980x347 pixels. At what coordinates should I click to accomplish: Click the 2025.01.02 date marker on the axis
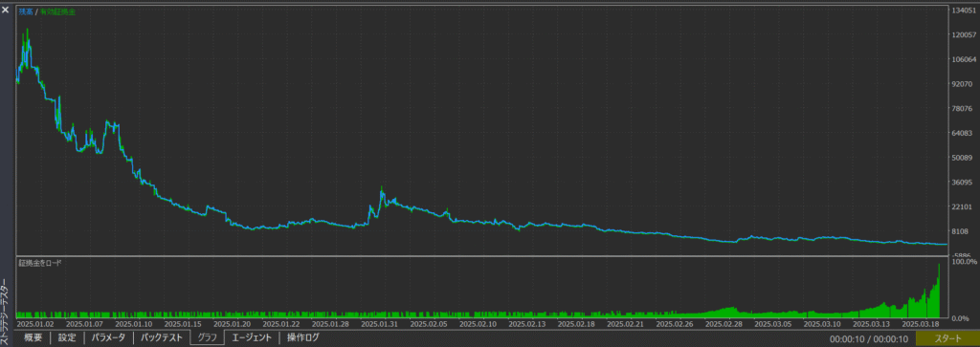tap(34, 324)
